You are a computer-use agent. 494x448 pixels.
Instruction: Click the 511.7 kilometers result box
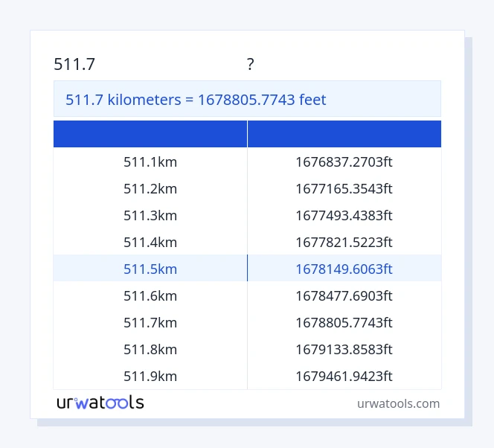247,99
